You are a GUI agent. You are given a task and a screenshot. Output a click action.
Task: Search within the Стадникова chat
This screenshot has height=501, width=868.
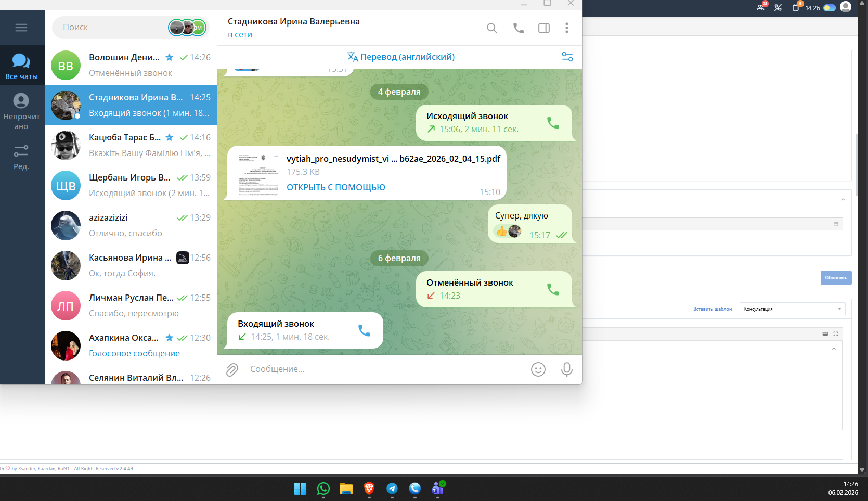point(492,28)
